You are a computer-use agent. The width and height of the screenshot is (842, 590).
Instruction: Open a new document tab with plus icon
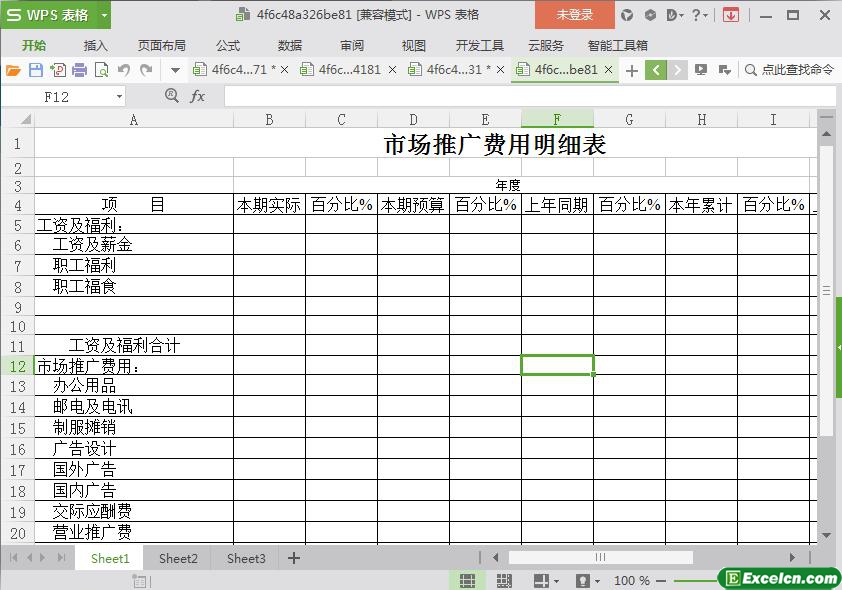click(x=632, y=70)
